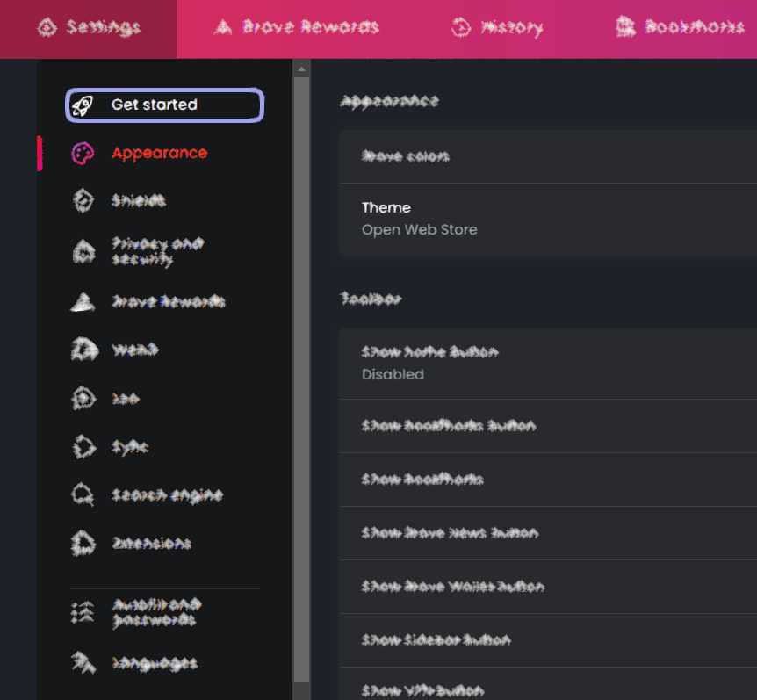Click the sidebar scrollbar up arrow
Screen dimensions: 757x700
(302, 69)
